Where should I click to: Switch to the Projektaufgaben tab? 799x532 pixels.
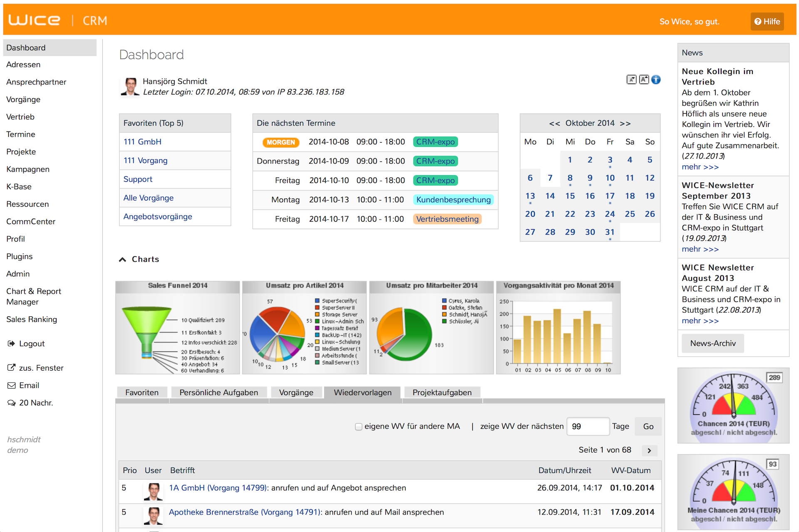(x=442, y=392)
